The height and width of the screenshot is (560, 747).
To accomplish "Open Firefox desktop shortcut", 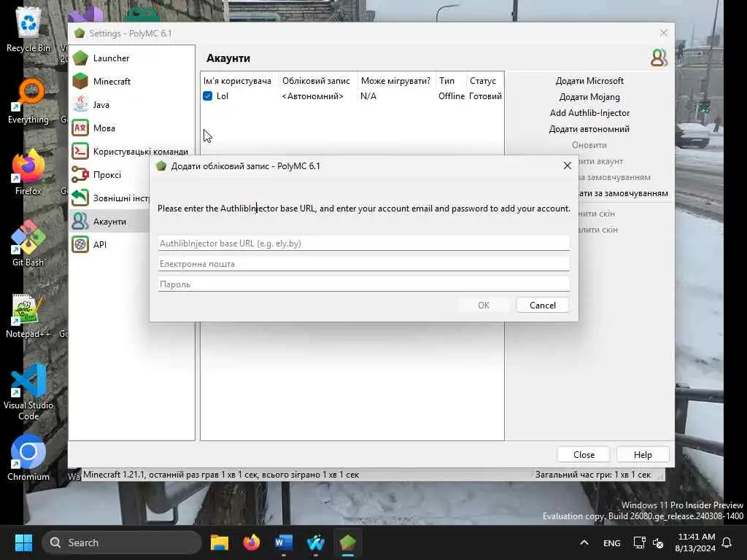I will coord(28,172).
